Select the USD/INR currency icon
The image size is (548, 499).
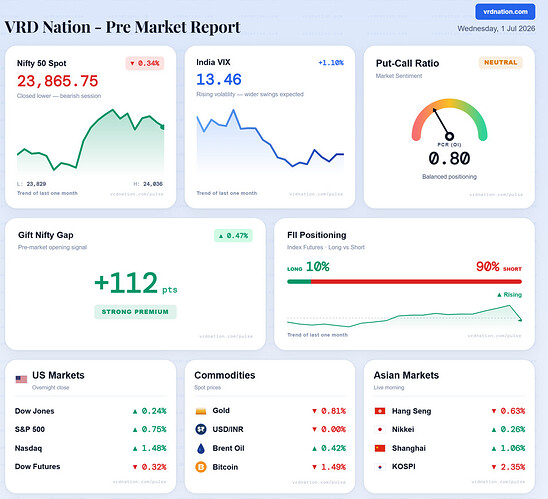(x=201, y=429)
